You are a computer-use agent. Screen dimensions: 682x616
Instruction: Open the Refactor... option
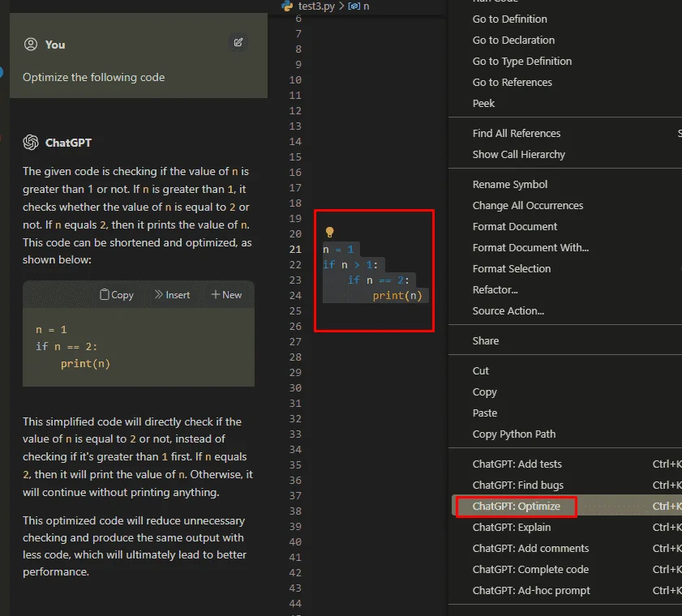pyautogui.click(x=495, y=290)
